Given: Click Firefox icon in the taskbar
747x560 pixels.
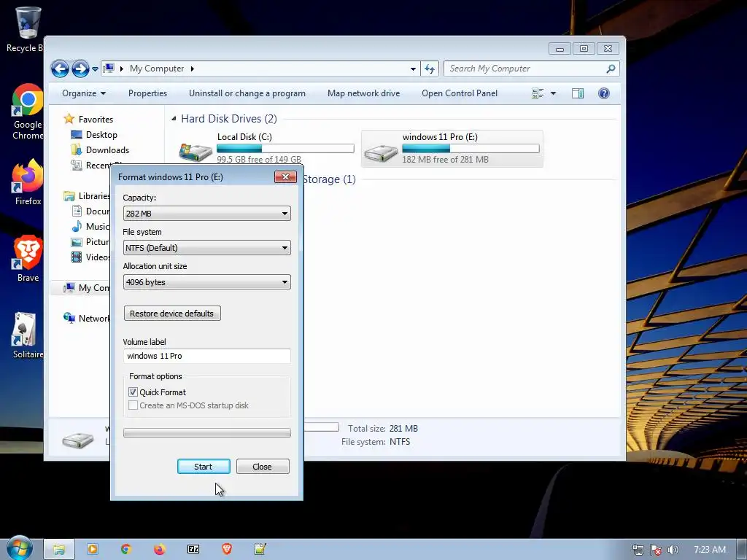Looking at the screenshot, I should [160, 549].
